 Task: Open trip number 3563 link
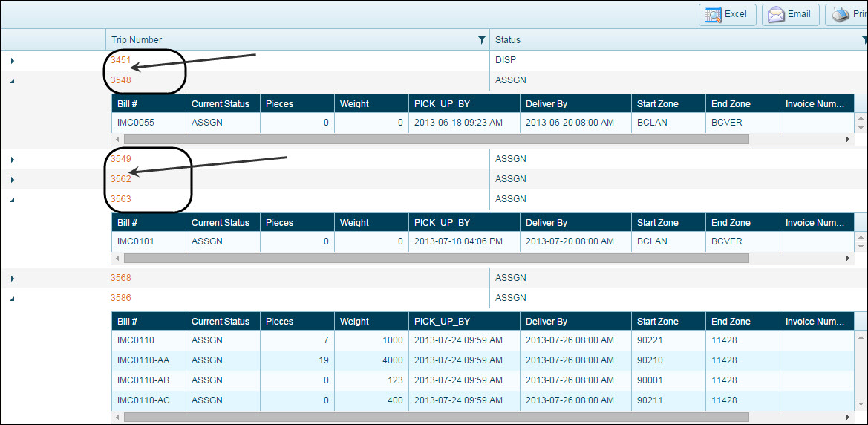point(121,198)
